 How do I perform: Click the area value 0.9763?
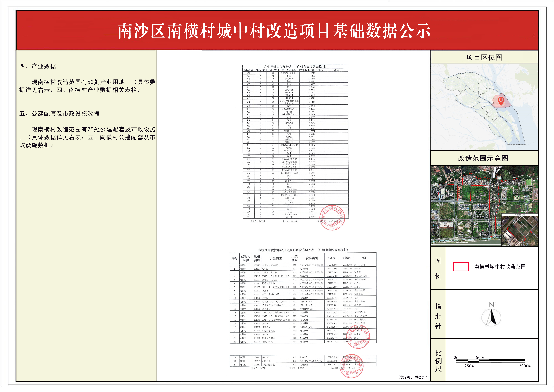click(312, 73)
